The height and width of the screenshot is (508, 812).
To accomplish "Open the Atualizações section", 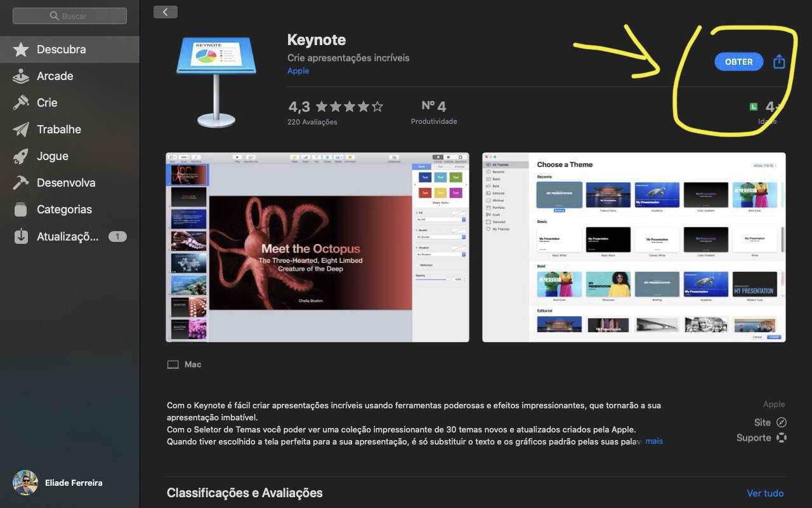I will point(70,237).
